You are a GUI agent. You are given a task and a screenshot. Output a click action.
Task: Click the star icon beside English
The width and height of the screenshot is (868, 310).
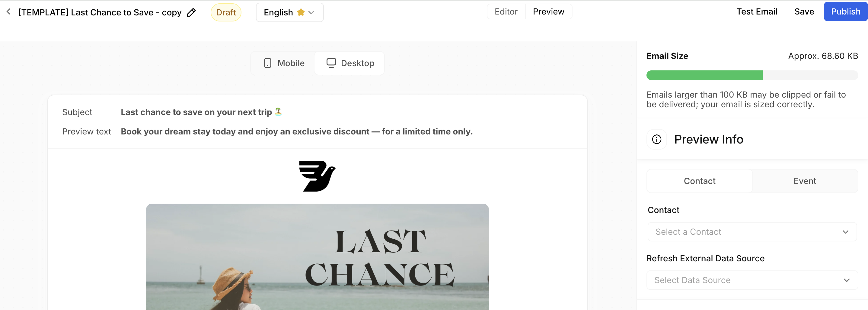(x=301, y=12)
